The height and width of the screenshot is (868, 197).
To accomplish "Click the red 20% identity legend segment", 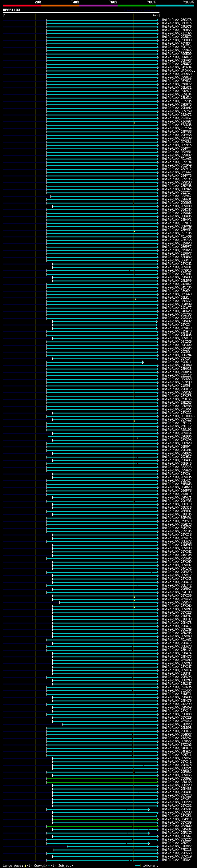I will click(22, 6).
